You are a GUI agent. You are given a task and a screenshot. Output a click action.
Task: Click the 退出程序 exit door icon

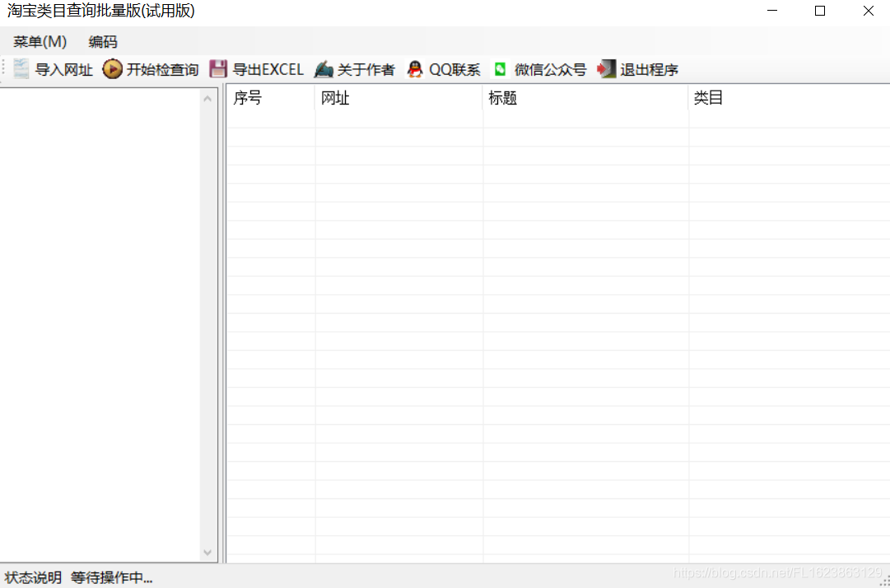coord(606,69)
